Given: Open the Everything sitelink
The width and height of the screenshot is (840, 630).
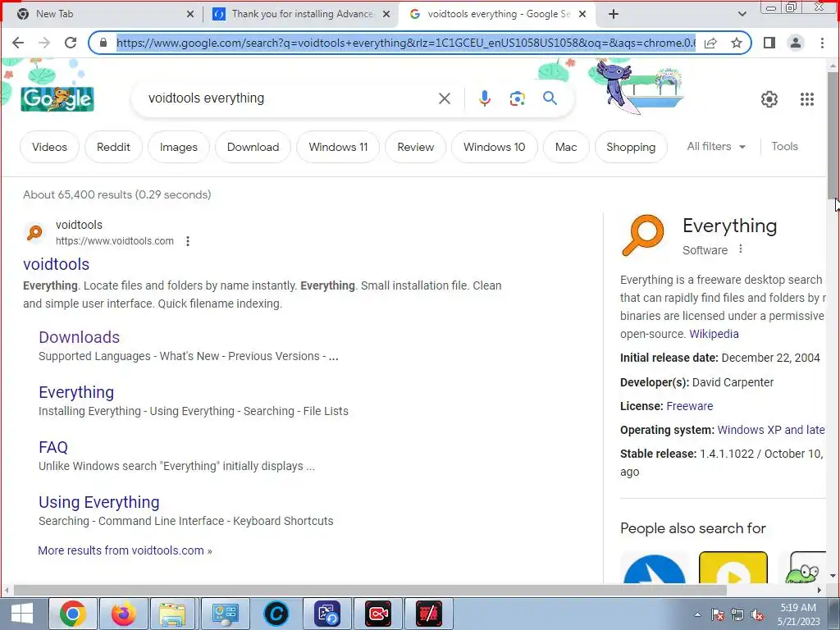Looking at the screenshot, I should [76, 392].
